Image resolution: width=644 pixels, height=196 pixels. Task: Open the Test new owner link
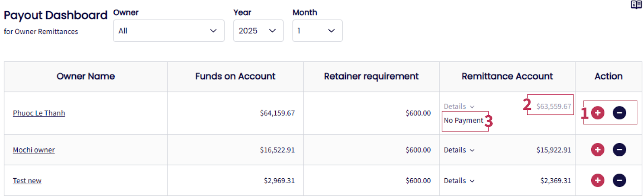tap(27, 181)
